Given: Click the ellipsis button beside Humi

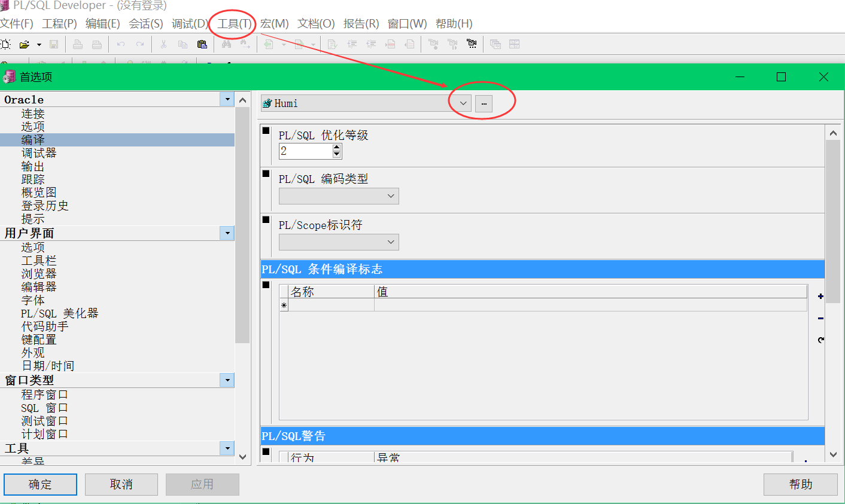Looking at the screenshot, I should 484,103.
